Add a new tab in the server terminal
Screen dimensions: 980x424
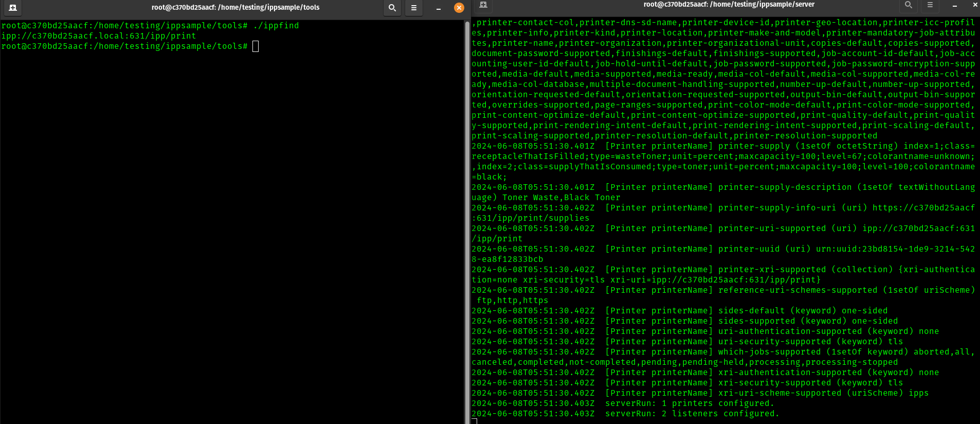pyautogui.click(x=483, y=5)
